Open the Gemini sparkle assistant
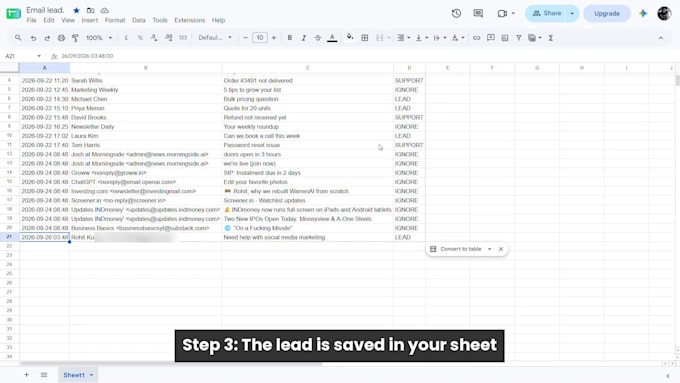680x383 pixels. point(643,13)
